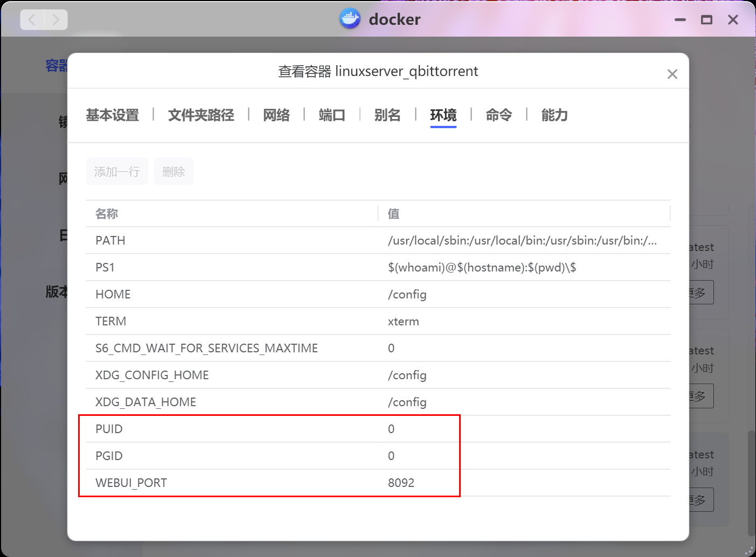The height and width of the screenshot is (557, 756).
Task: Click the forward navigation arrow
Action: 56,20
